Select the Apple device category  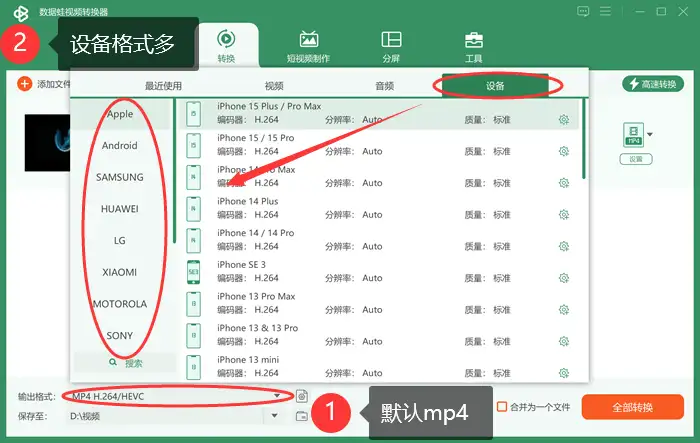point(120,114)
